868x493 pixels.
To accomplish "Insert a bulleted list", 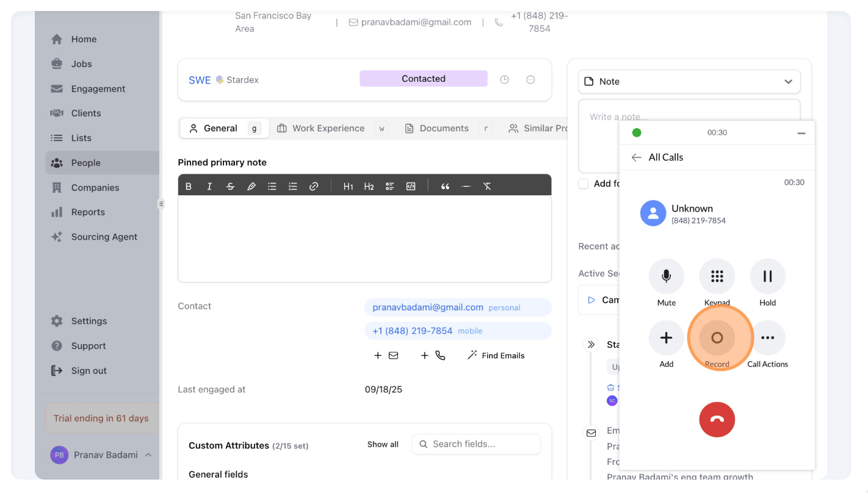I will pyautogui.click(x=272, y=187).
